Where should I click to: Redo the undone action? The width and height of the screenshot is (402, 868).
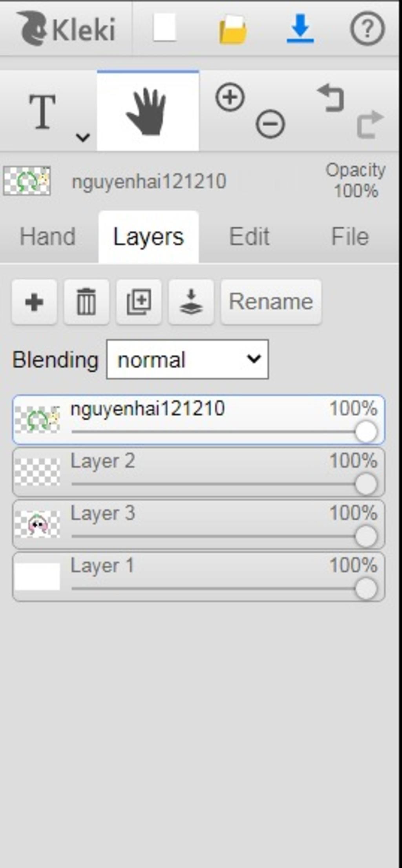point(370,124)
